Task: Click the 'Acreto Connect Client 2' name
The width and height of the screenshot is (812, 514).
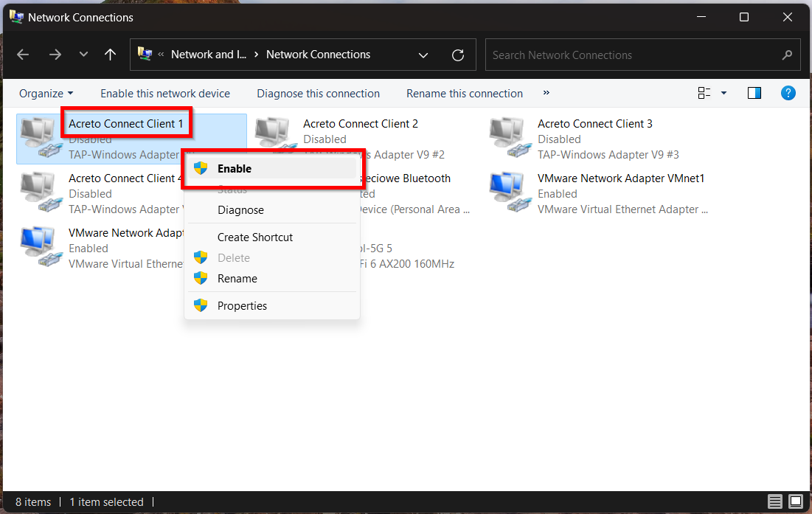Action: [361, 124]
